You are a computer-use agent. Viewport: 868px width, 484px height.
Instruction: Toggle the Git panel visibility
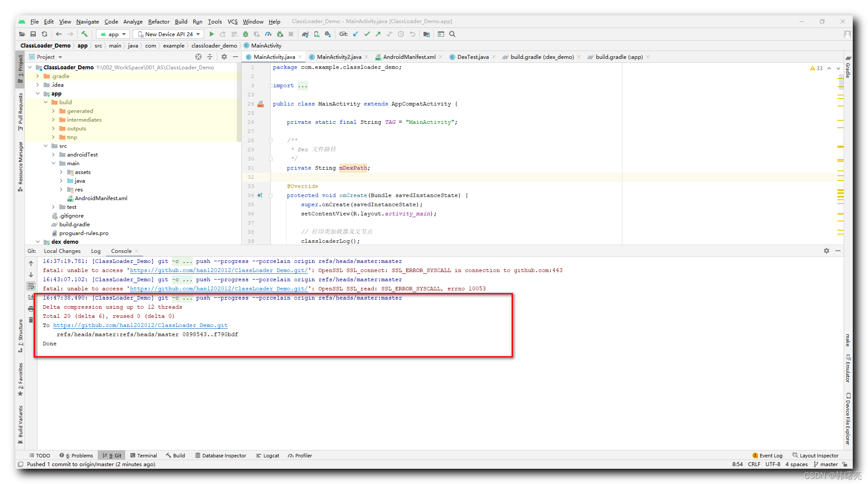pyautogui.click(x=115, y=455)
